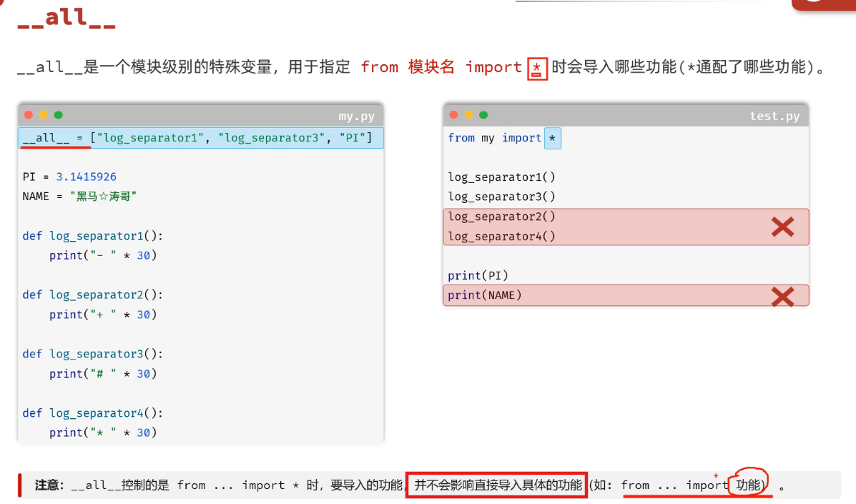This screenshot has width=856, height=504.
Task: Click the "并不会影响直接导入具体的功能" phrase
Action: coord(498,485)
